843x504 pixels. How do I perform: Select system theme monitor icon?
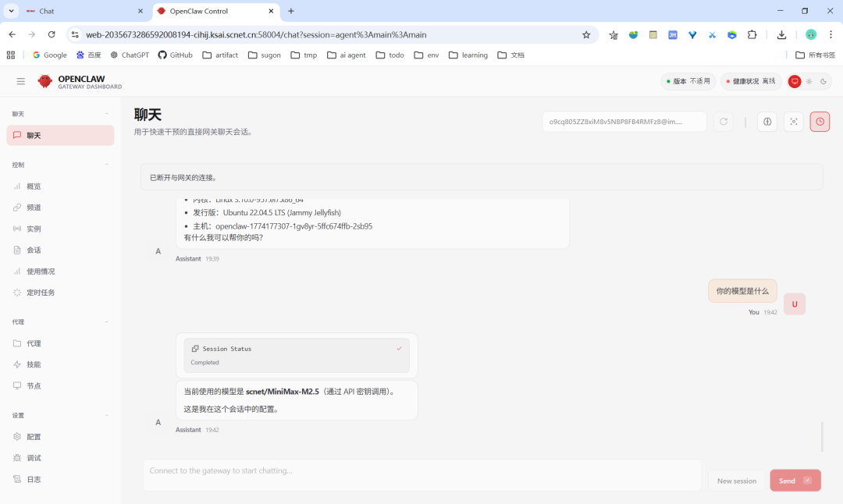tap(795, 81)
